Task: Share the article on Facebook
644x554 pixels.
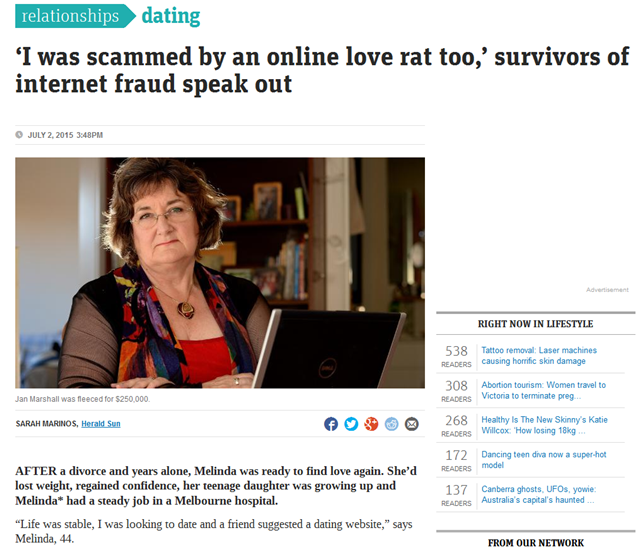Action: 331,423
